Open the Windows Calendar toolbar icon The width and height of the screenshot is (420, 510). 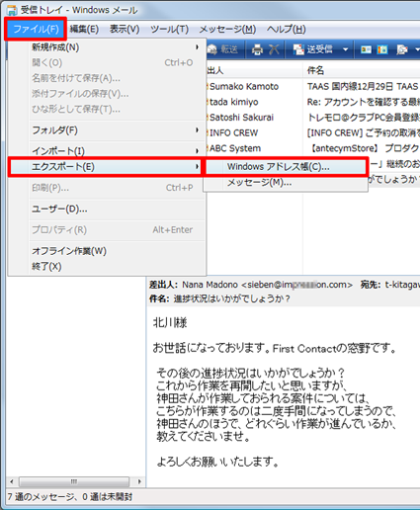382,49
